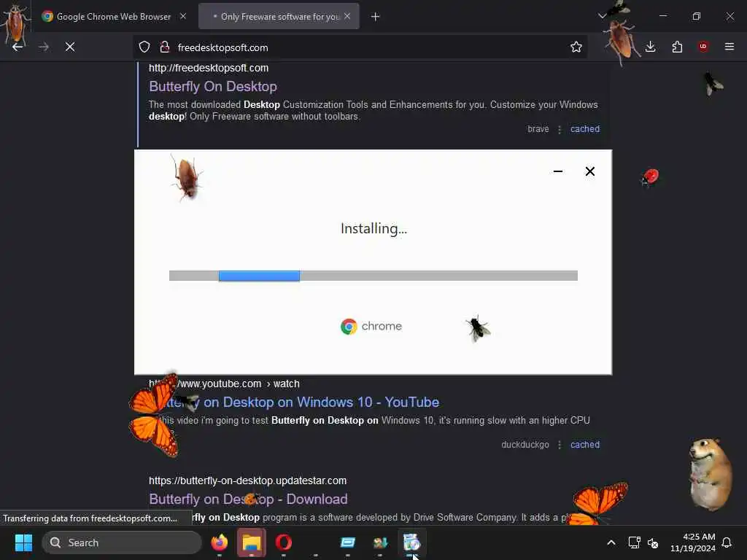Open options dots next to duckduckgo
Image resolution: width=747 pixels, height=560 pixels.
560,445
